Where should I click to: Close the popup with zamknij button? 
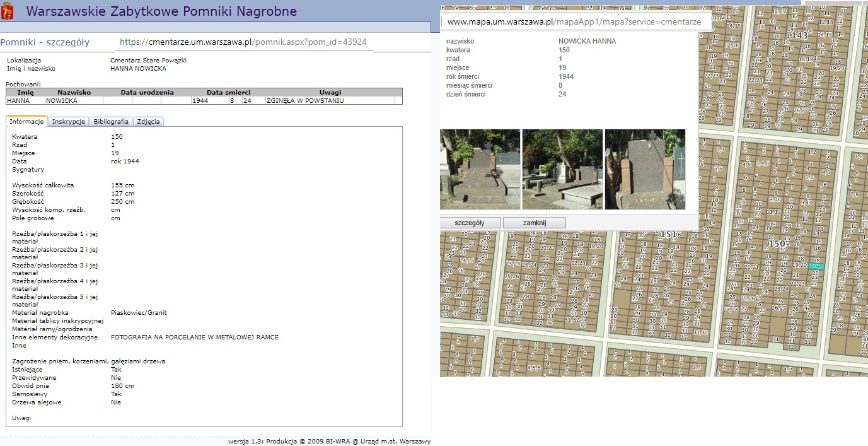coord(534,223)
